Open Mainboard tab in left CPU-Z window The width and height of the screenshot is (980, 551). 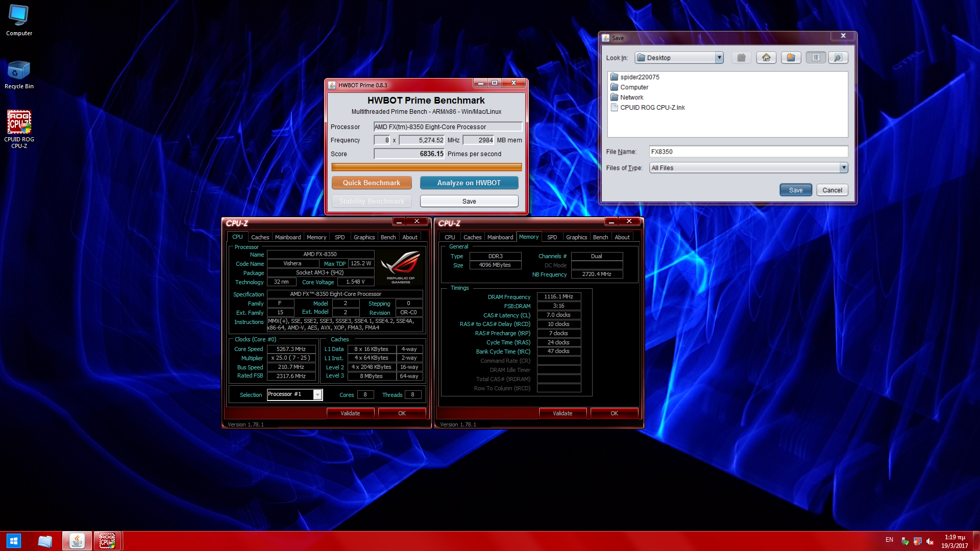point(288,237)
